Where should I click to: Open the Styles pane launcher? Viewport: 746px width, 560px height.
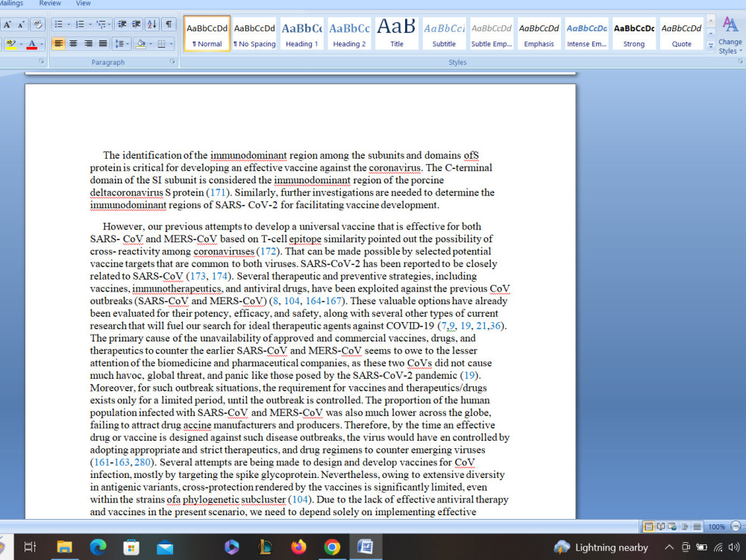click(x=741, y=62)
